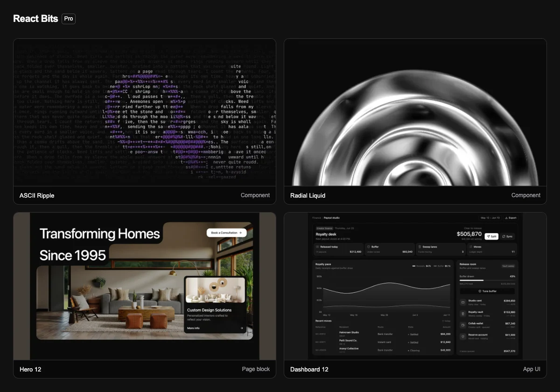
Task: Click the Component label on ASCII Ripple card
Action: click(x=255, y=195)
